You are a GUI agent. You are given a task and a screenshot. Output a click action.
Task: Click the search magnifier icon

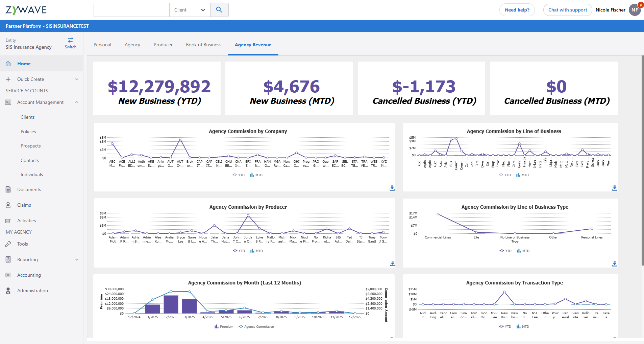pyautogui.click(x=219, y=10)
